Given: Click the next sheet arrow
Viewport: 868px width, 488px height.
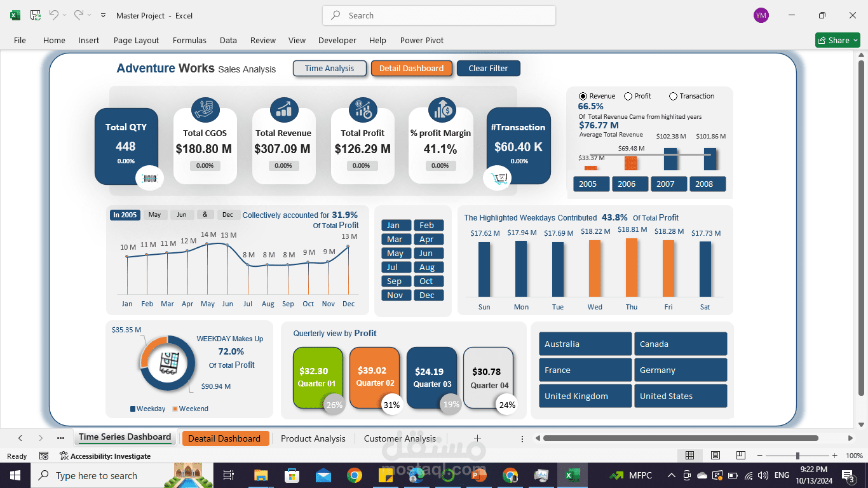Looking at the screenshot, I should click(x=41, y=438).
